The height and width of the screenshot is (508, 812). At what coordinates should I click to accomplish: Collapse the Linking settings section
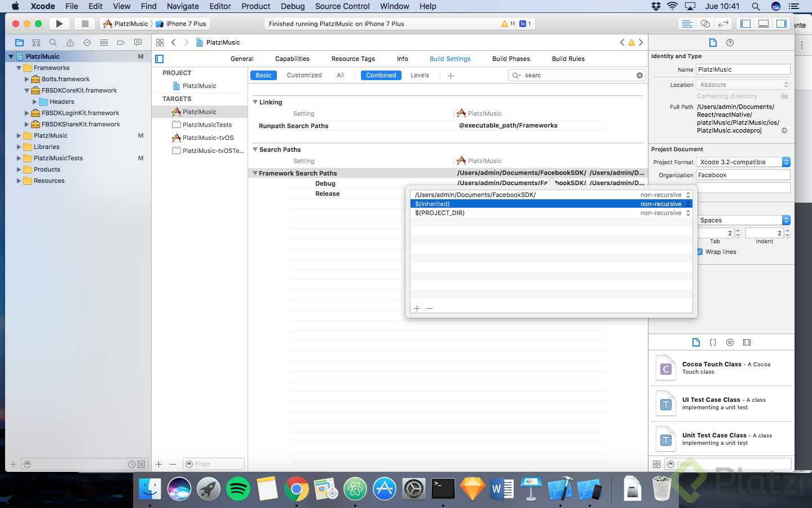coord(255,102)
